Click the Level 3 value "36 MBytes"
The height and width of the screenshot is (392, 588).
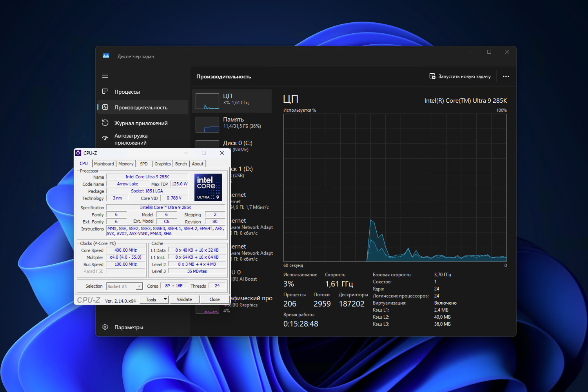pyautogui.click(x=197, y=271)
